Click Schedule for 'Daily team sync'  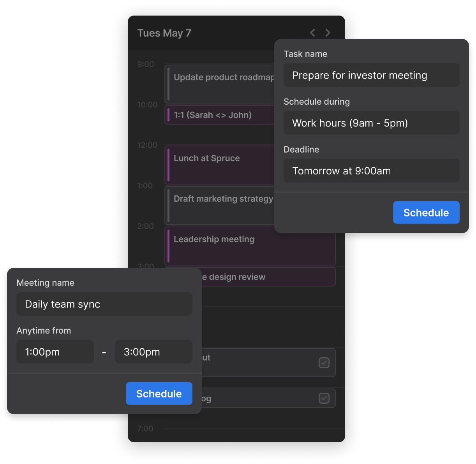[159, 394]
